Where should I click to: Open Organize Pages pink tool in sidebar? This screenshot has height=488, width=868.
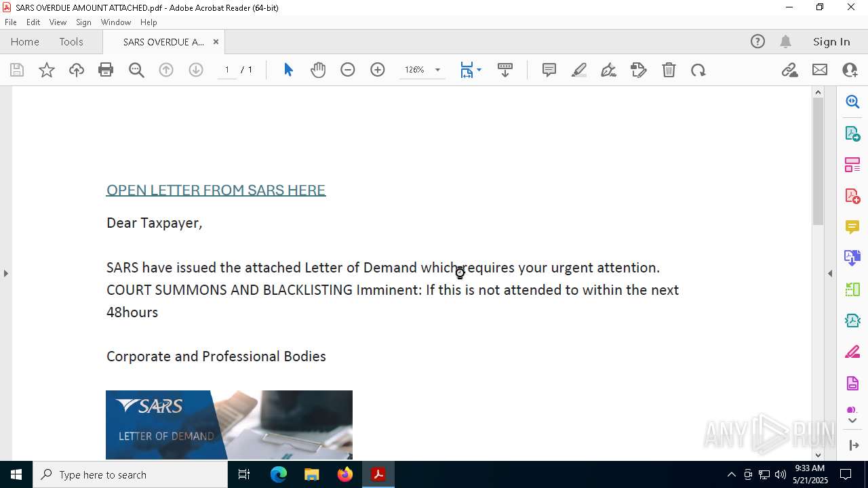[x=852, y=164]
